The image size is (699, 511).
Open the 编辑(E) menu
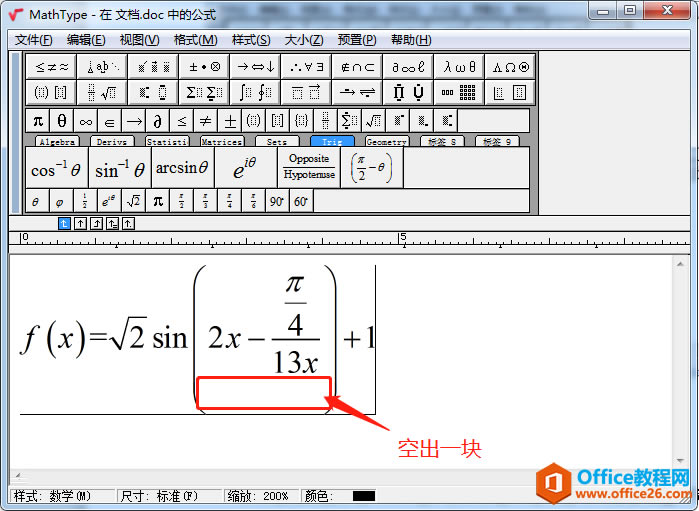[86, 40]
